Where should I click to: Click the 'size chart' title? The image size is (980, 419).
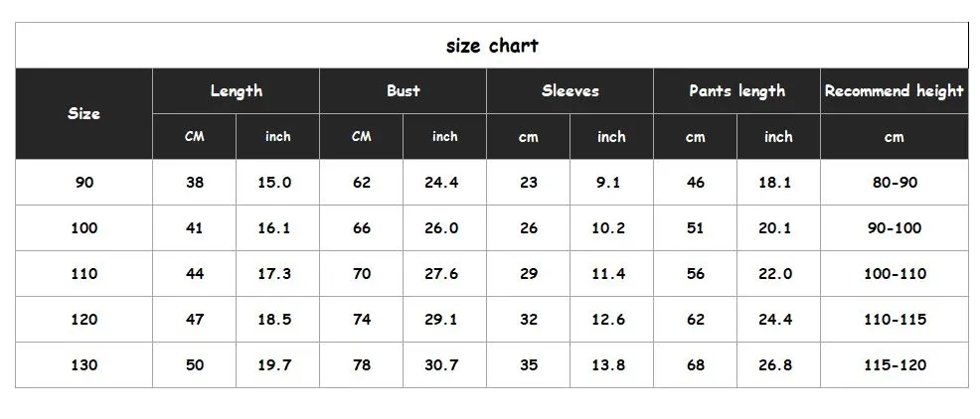pos(492,46)
